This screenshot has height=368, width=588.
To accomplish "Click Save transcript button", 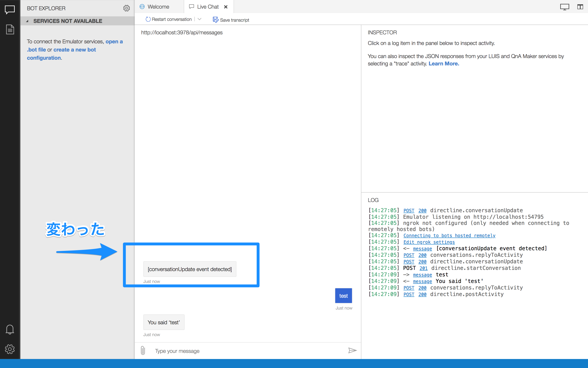I will 231,20.
